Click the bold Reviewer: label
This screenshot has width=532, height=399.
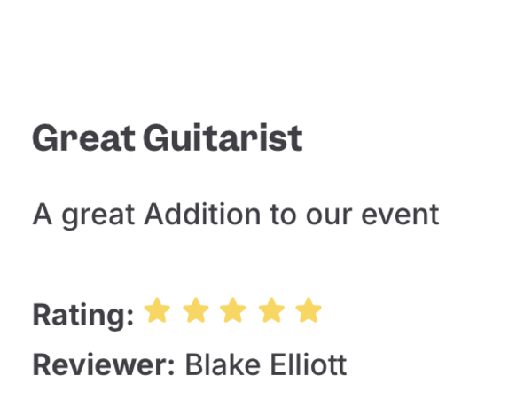(x=104, y=364)
